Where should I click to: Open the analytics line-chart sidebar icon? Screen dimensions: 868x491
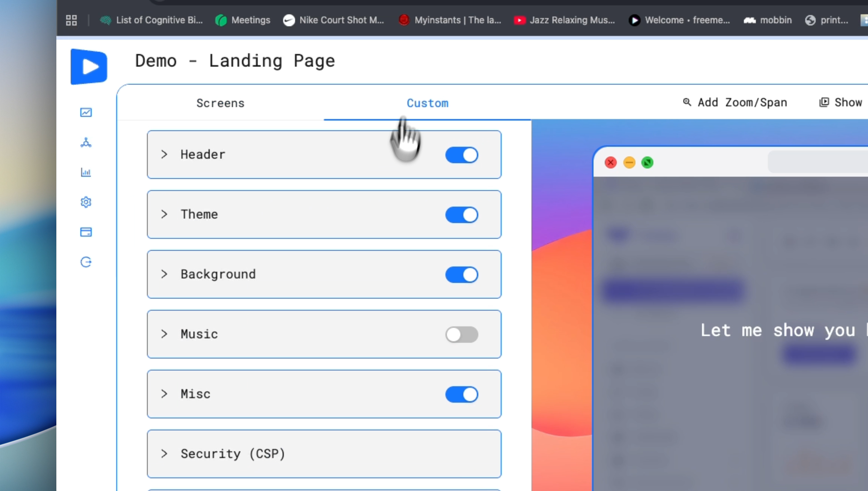click(86, 112)
